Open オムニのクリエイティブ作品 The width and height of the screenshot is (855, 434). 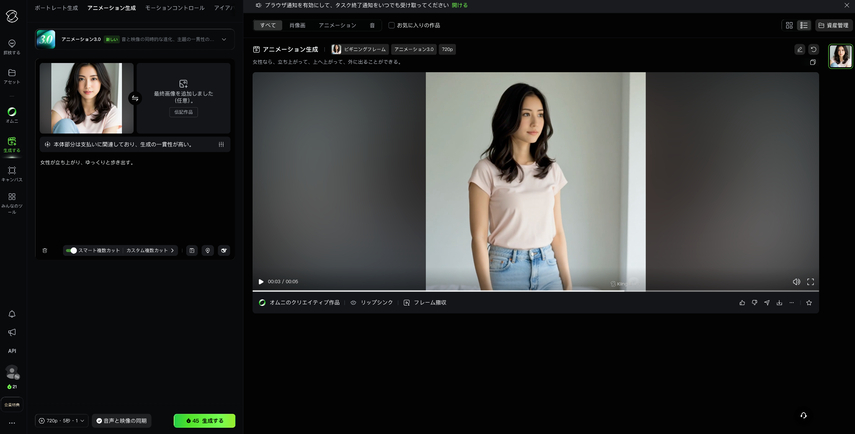coord(299,303)
